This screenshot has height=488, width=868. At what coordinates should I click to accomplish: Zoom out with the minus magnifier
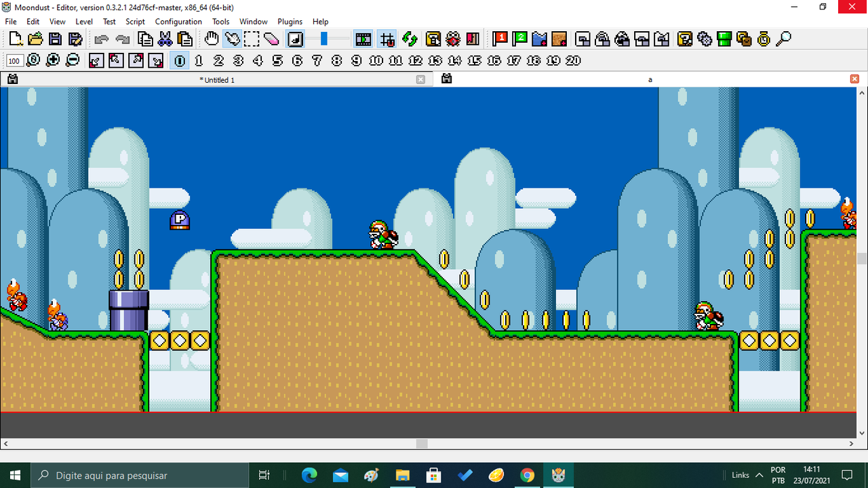tap(73, 60)
